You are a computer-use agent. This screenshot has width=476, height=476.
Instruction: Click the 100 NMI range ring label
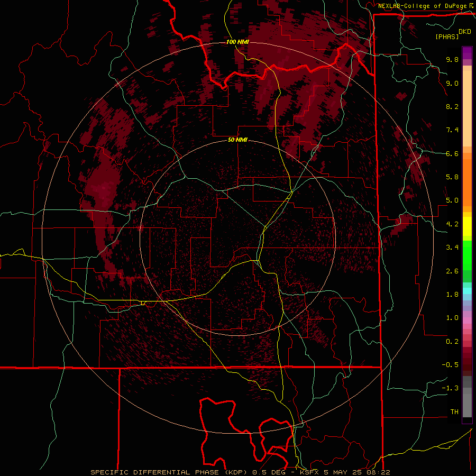[x=237, y=42]
